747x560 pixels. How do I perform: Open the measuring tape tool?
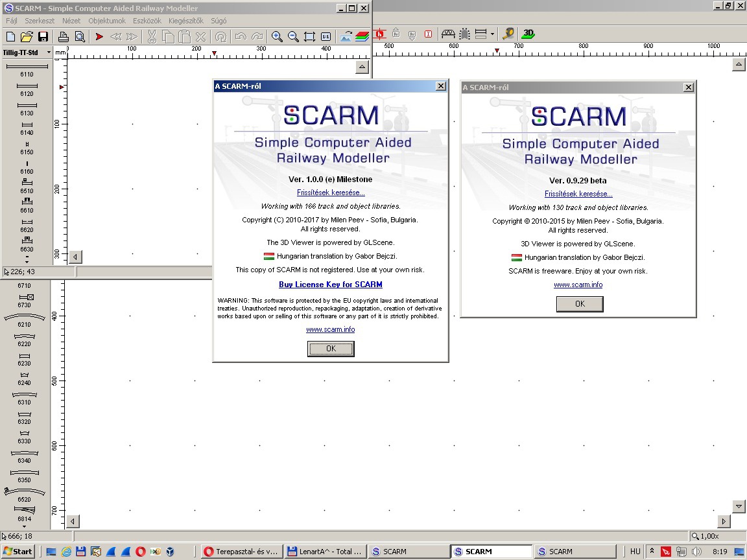[508, 34]
